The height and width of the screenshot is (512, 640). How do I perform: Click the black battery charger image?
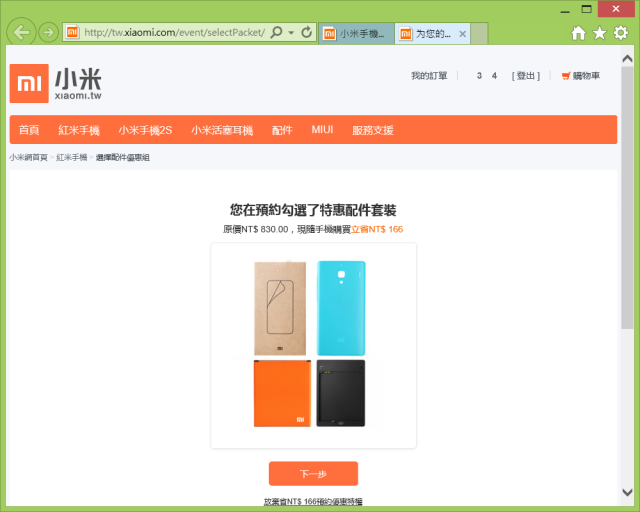(x=341, y=394)
